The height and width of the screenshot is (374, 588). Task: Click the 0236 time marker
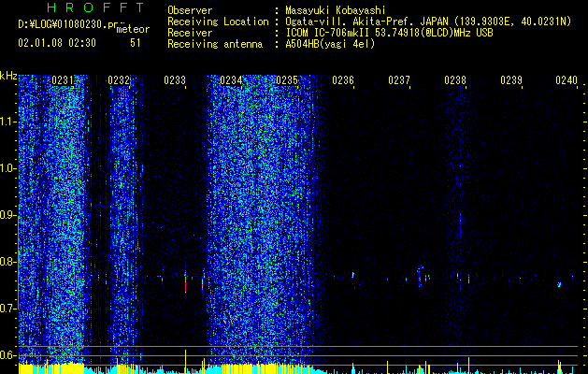click(343, 80)
